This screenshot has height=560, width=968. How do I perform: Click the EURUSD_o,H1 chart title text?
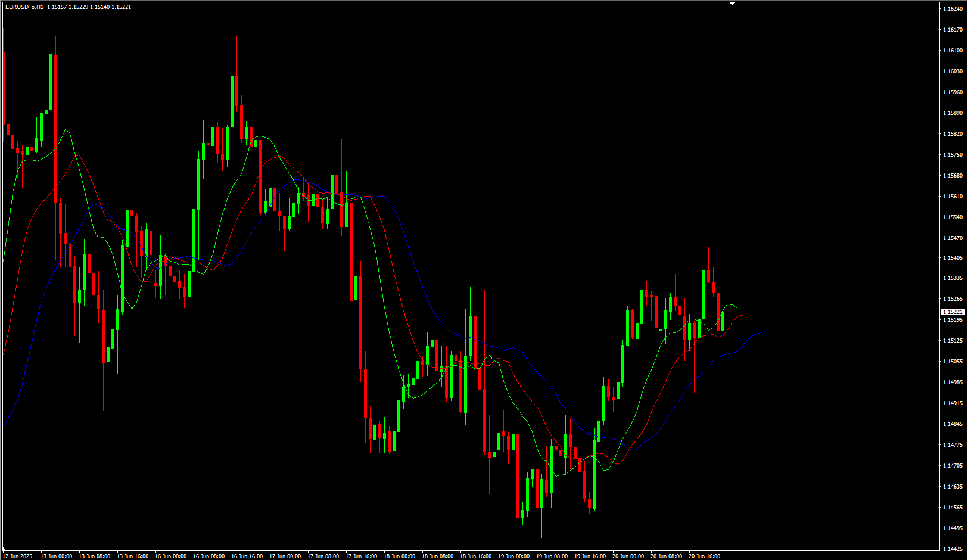pos(24,7)
